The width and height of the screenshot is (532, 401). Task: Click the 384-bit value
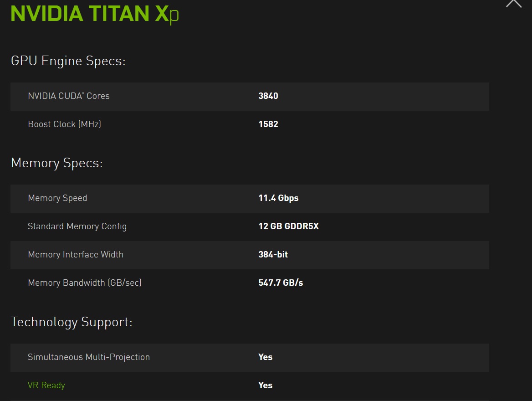pyautogui.click(x=273, y=255)
